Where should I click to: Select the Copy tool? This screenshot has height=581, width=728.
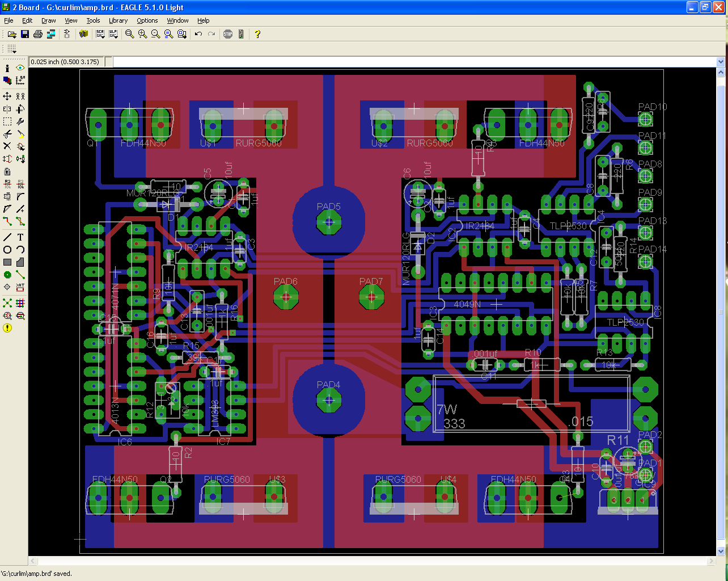pos(20,96)
